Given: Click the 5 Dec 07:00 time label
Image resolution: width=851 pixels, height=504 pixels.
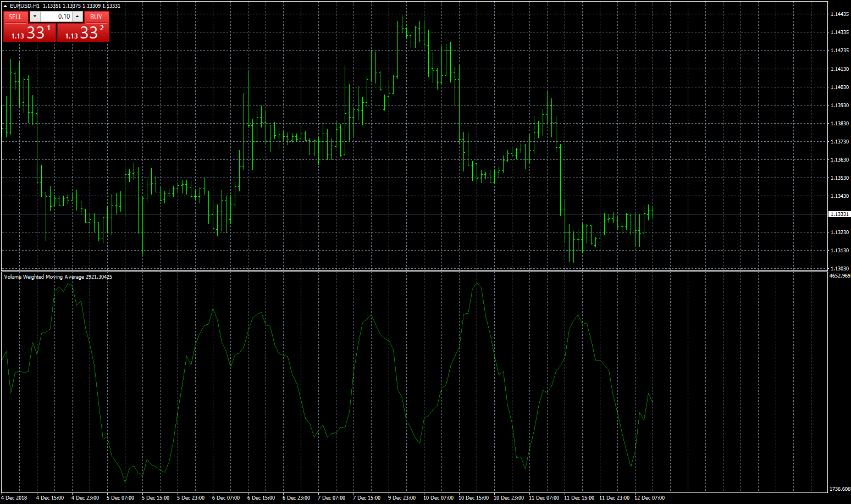Looking at the screenshot, I should pos(120,498).
